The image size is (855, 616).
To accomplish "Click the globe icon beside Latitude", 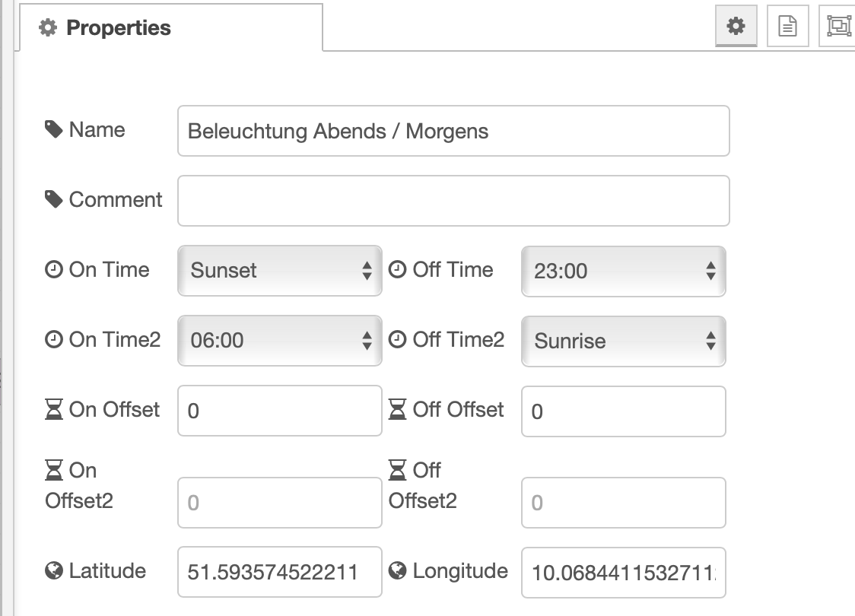I will coord(53,570).
